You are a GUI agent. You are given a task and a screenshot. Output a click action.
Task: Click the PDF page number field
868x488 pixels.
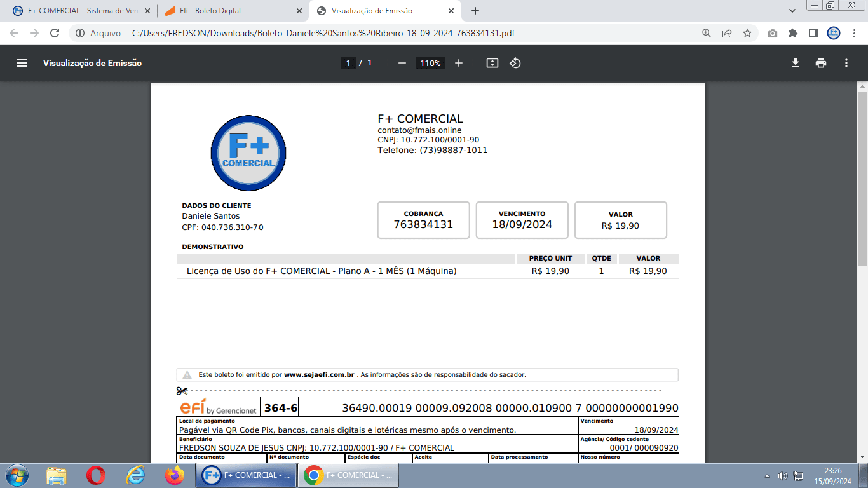click(x=348, y=63)
